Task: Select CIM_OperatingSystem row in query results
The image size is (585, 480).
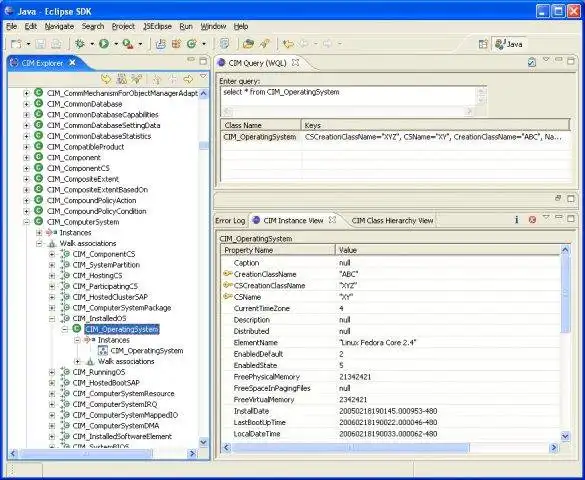Action: pyautogui.click(x=395, y=137)
